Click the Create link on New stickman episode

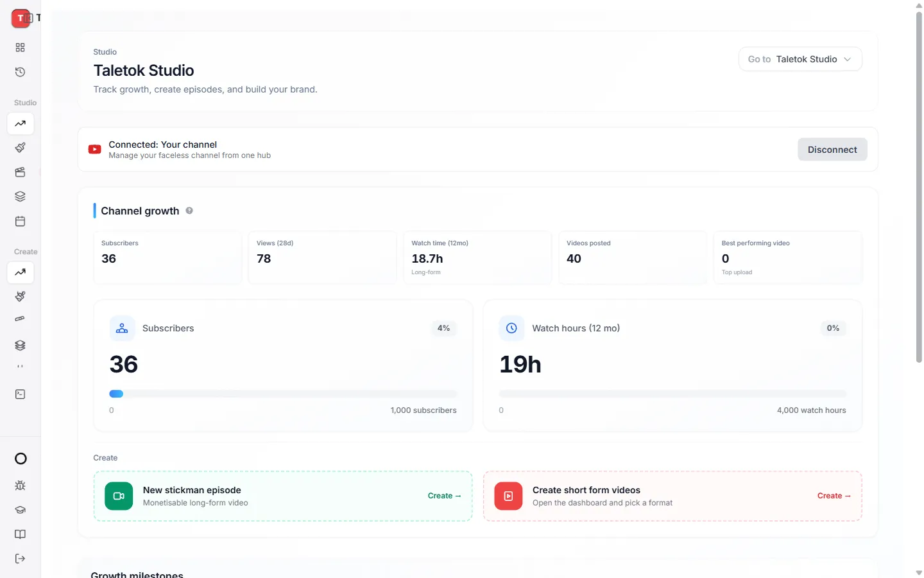tap(445, 496)
